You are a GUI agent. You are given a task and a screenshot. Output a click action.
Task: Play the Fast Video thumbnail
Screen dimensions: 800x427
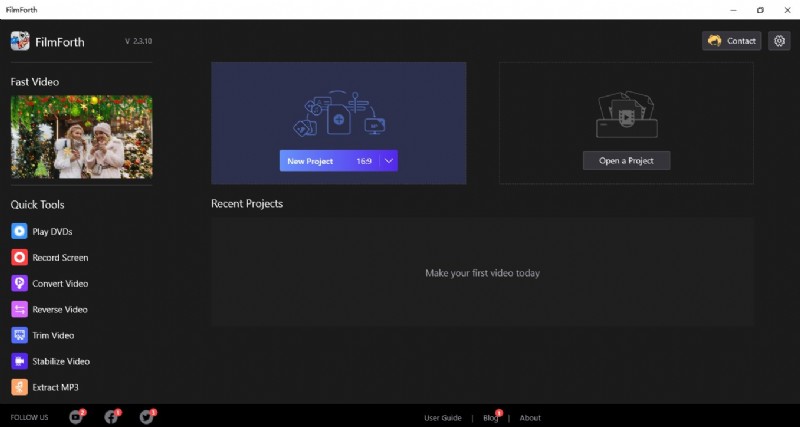[81, 137]
